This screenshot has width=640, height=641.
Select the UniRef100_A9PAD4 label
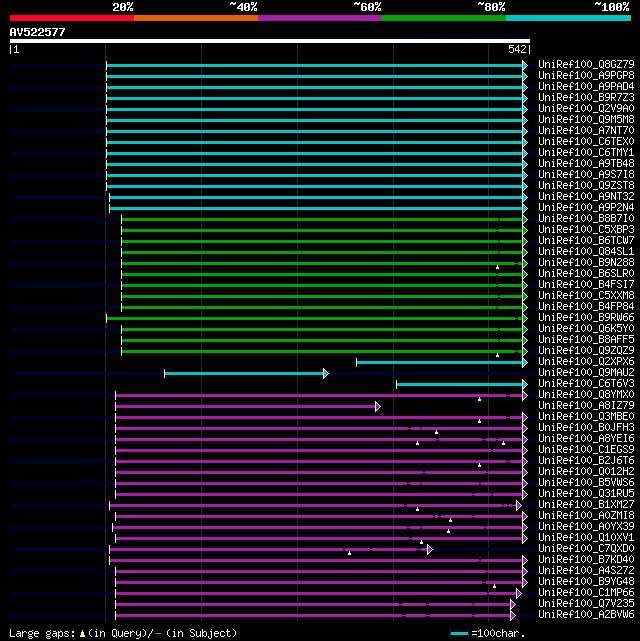tap(586, 87)
